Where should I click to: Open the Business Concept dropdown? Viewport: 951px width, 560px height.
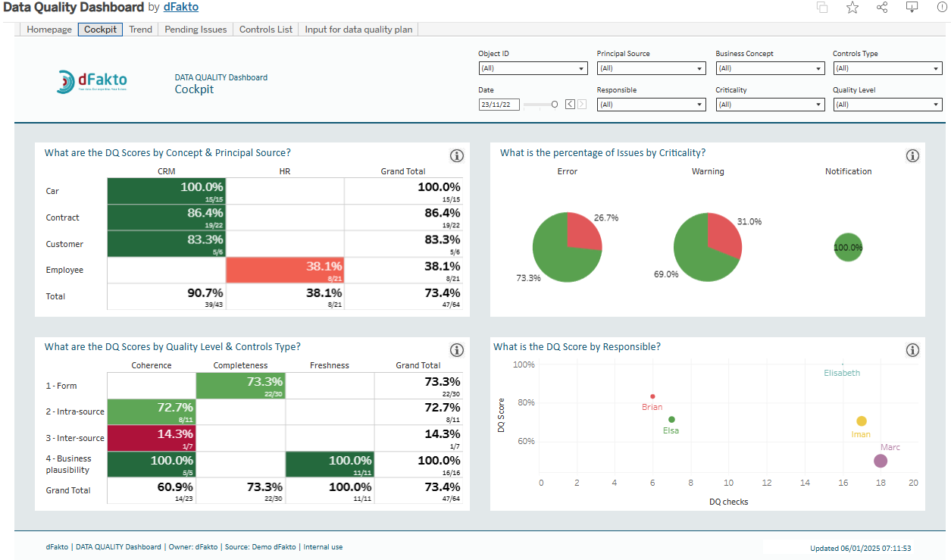[770, 68]
